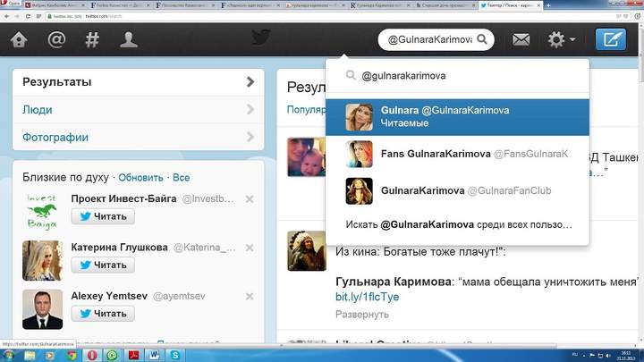Go to Twitter home via house icon
Screen dimensions: 644x362
19,40
